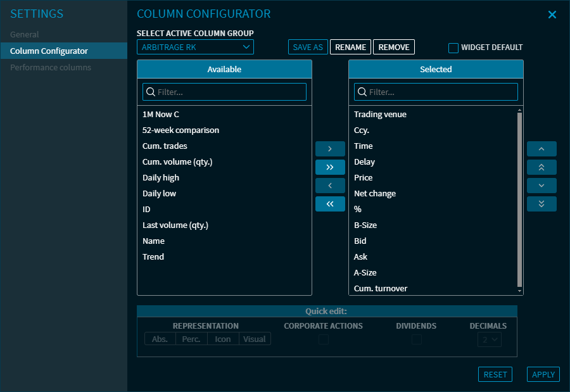Switch to Performance columns settings
570x392 pixels.
pyautogui.click(x=51, y=67)
